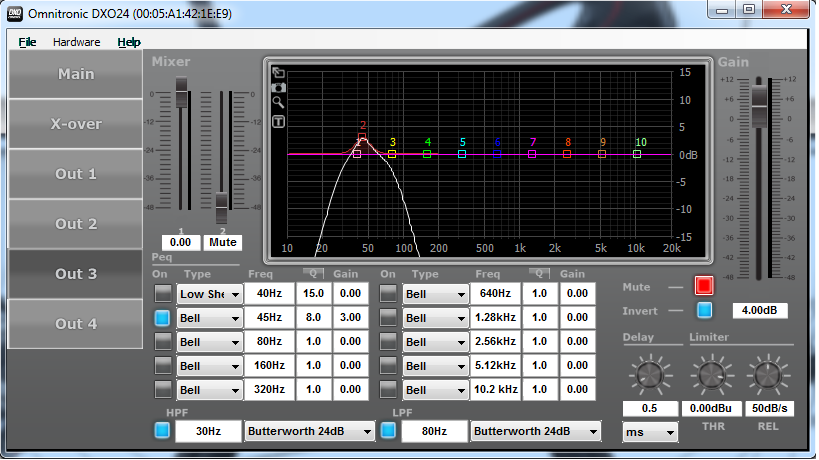Switch to the Main tab
This screenshot has width=819, height=460.
coord(76,74)
